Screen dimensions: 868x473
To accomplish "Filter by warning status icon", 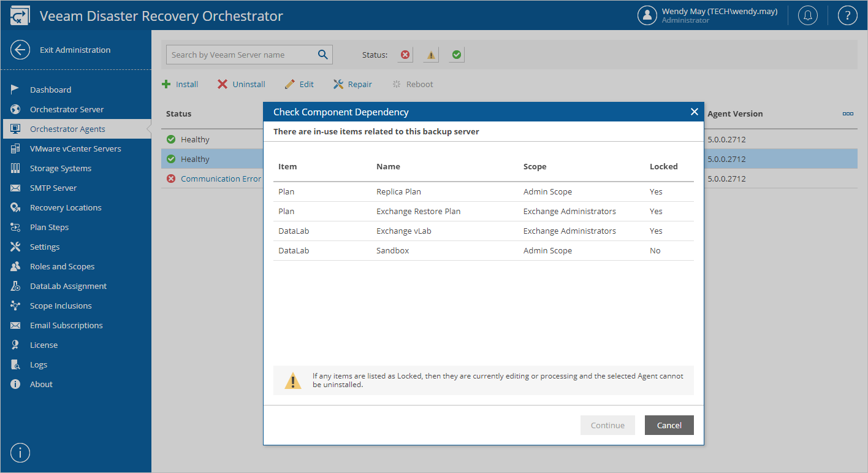I will [x=431, y=55].
